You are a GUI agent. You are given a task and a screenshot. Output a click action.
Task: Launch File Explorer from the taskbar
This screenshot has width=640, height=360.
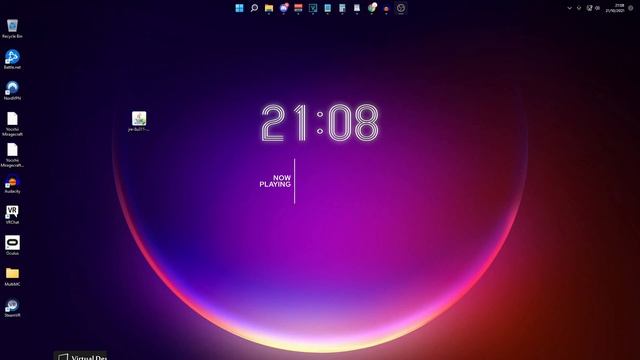pos(269,8)
